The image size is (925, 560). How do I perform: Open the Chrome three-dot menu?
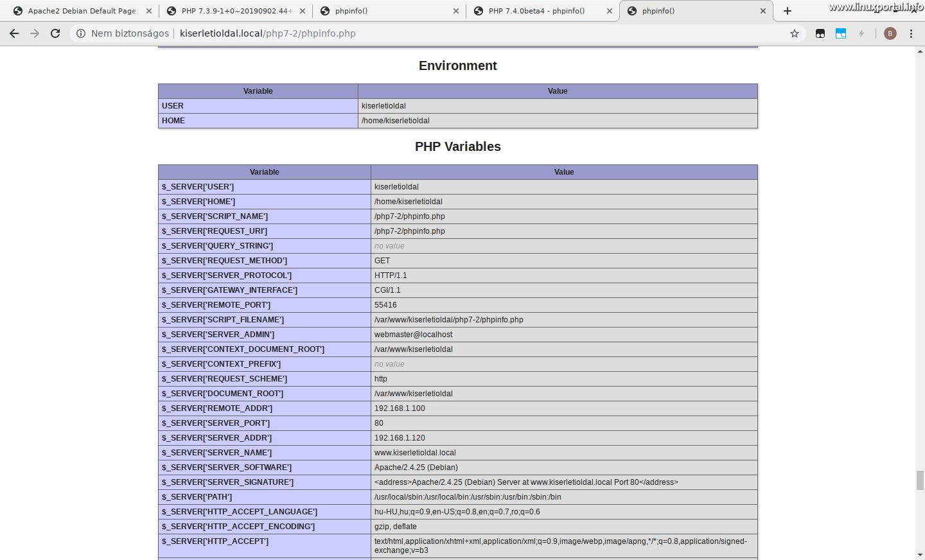coord(912,33)
